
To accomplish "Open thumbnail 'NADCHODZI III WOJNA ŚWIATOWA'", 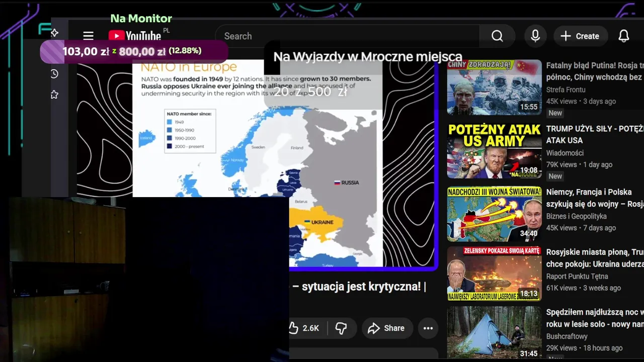I will point(494,214).
